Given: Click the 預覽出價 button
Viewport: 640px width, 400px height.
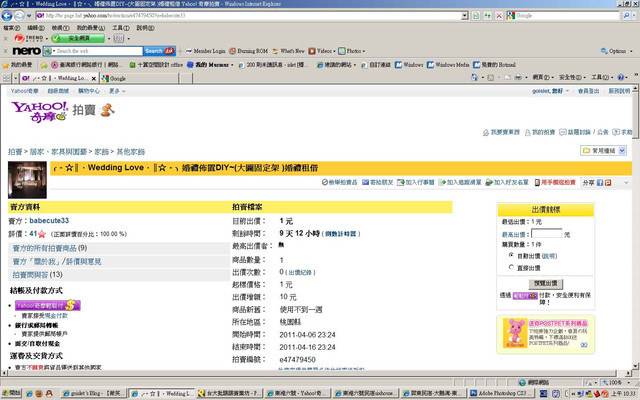Looking at the screenshot, I should click(x=545, y=283).
